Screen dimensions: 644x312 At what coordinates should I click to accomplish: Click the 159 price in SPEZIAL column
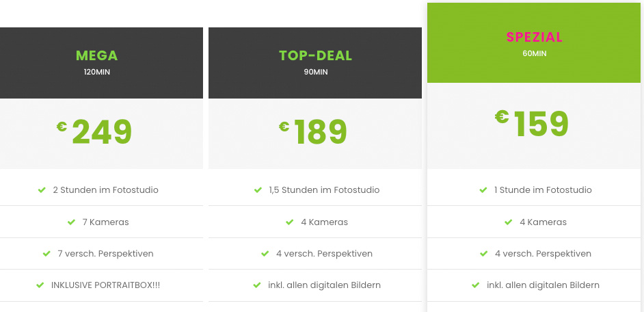541,124
